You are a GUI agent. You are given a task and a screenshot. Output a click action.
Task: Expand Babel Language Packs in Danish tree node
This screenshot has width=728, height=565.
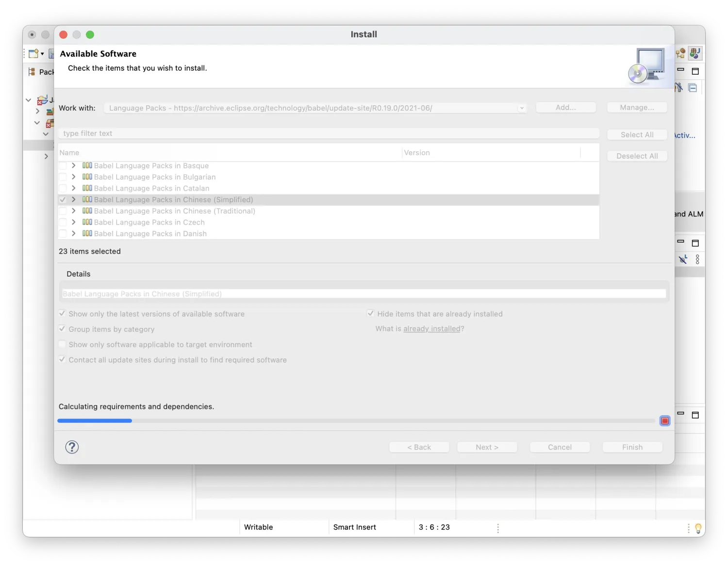point(73,233)
